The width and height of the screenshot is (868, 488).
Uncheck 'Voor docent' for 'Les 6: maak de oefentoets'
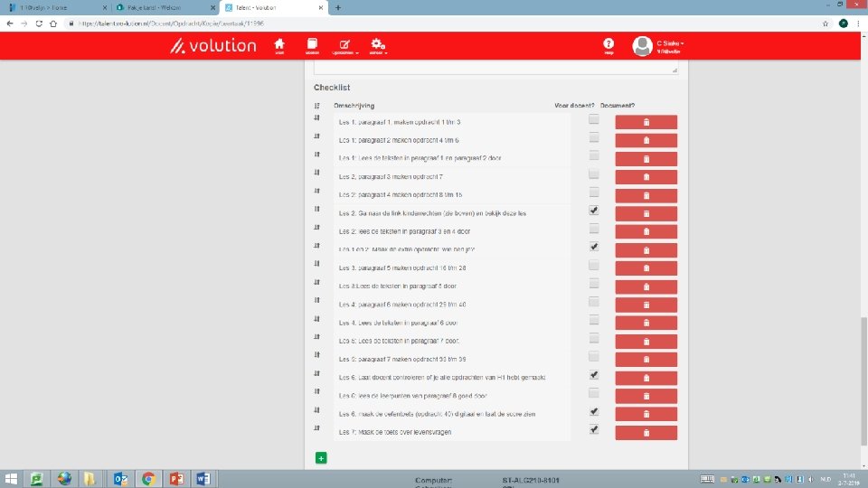(593, 411)
